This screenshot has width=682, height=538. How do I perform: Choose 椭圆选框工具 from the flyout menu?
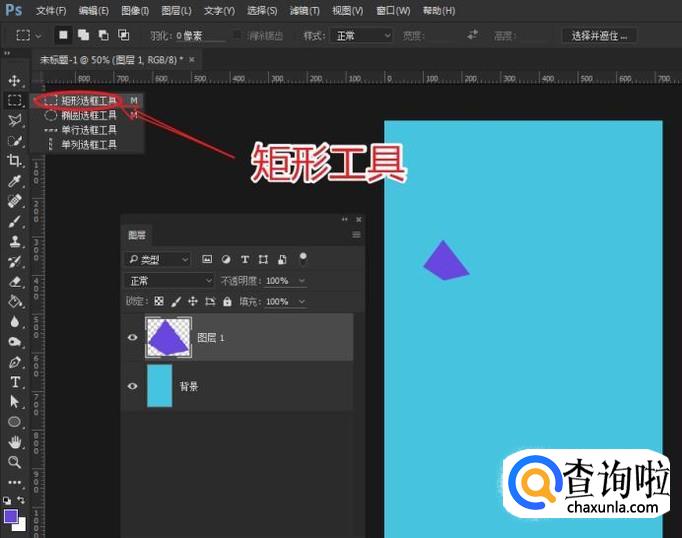pos(88,115)
